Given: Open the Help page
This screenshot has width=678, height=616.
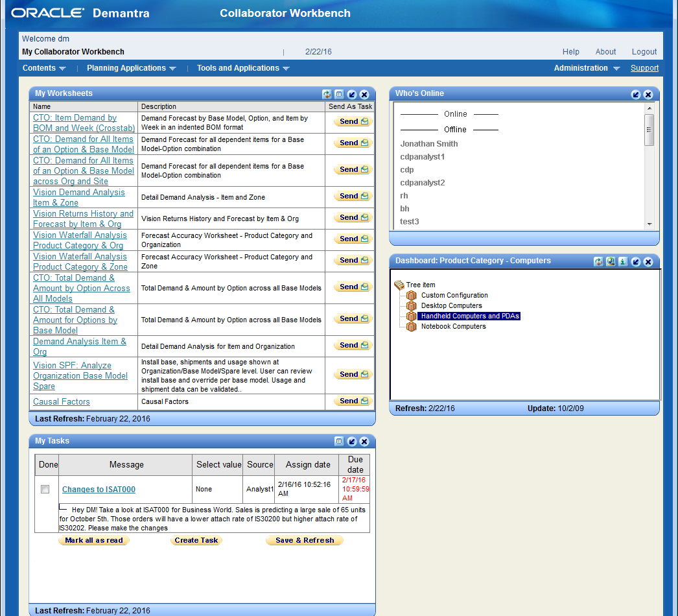Looking at the screenshot, I should [x=571, y=52].
